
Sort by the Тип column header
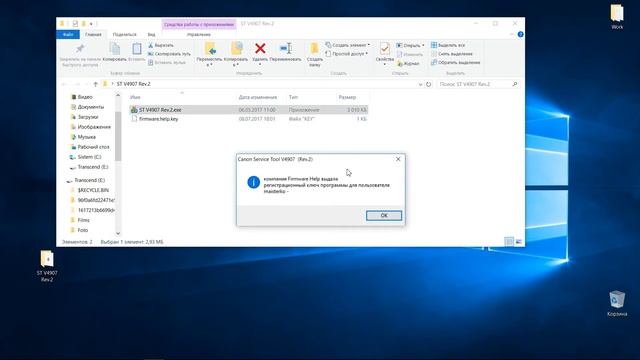(x=293, y=97)
